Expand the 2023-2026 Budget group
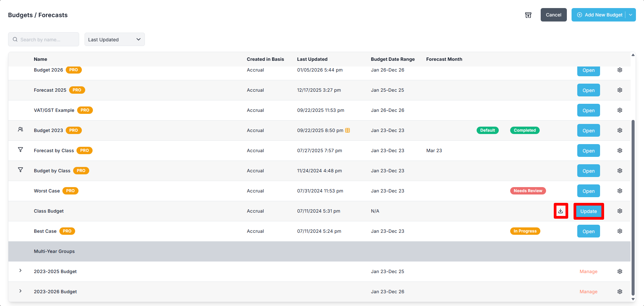644x306 pixels. (x=20, y=291)
